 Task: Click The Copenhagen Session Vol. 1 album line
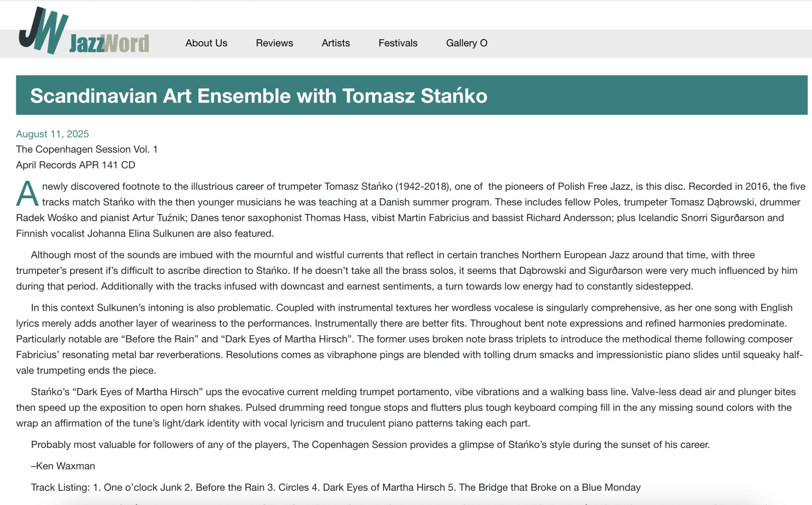pyautogui.click(x=87, y=149)
